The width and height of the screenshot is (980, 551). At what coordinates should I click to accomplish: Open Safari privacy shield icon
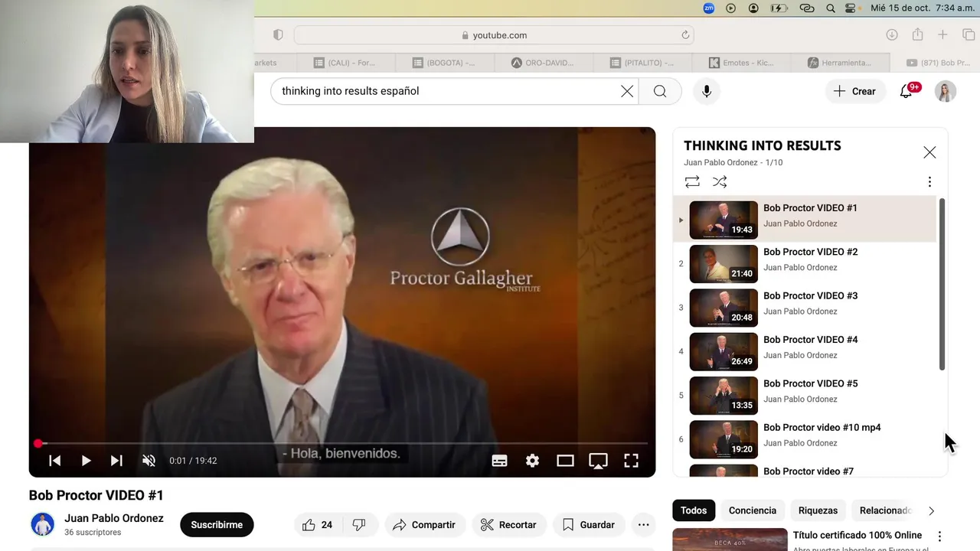[x=278, y=35]
